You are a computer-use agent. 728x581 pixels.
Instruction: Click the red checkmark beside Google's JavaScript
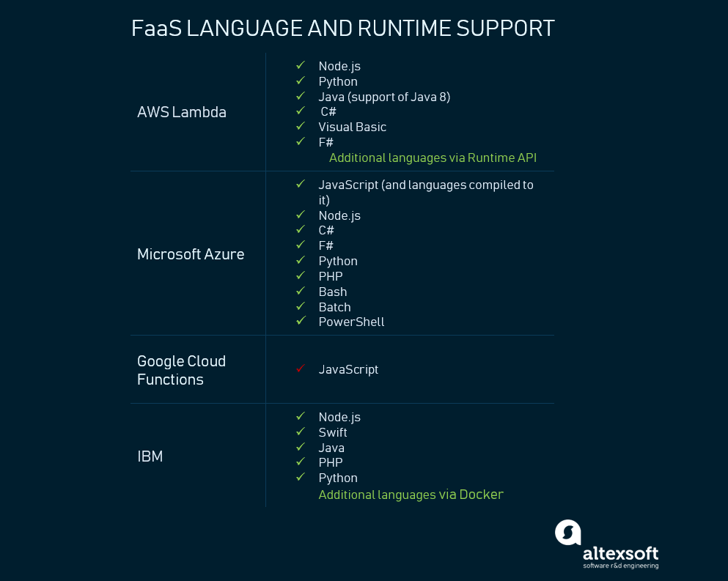pos(301,369)
